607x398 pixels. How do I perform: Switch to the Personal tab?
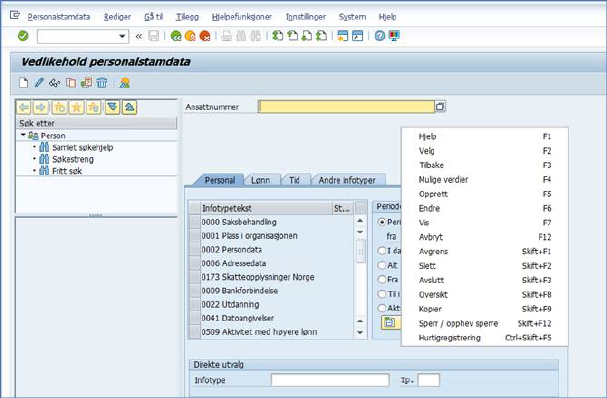219,180
